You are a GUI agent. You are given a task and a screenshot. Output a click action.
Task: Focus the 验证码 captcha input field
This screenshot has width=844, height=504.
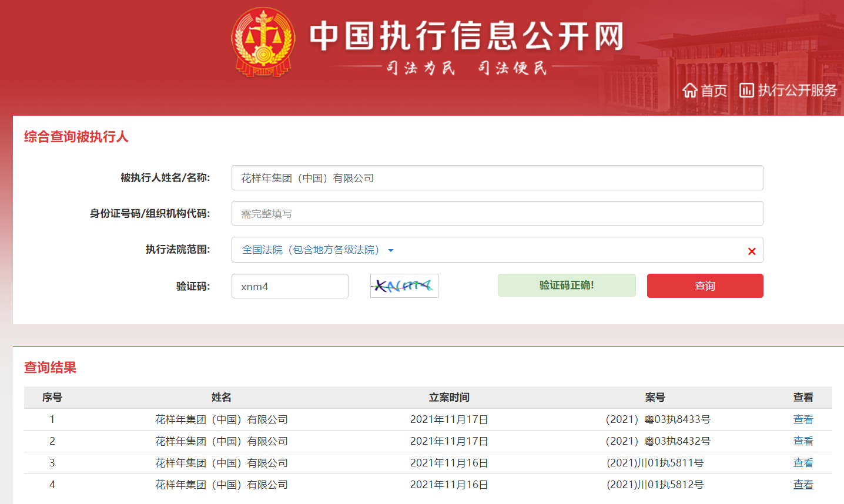coord(290,286)
